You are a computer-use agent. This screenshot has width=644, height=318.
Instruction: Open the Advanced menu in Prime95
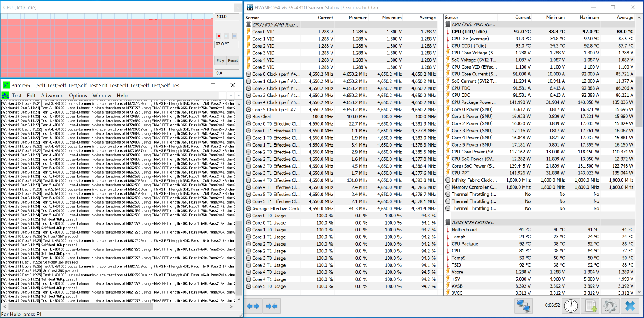52,96
